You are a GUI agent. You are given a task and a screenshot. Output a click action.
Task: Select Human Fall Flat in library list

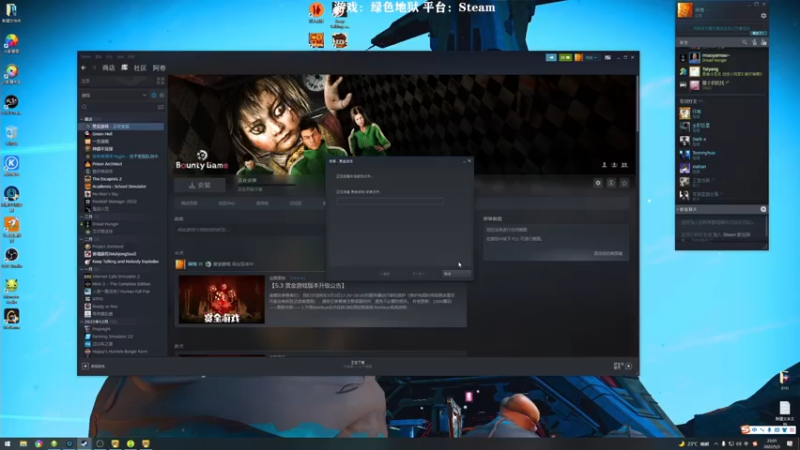(121, 291)
